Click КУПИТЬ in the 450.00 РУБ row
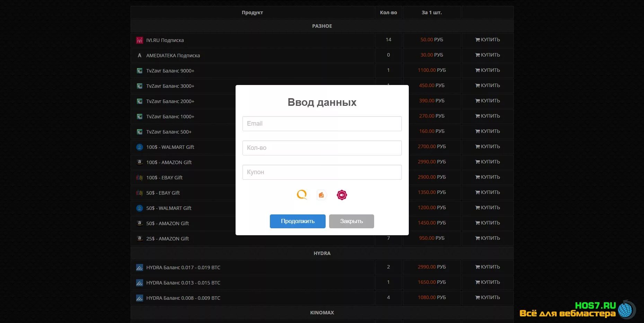This screenshot has height=323, width=644. pos(487,85)
